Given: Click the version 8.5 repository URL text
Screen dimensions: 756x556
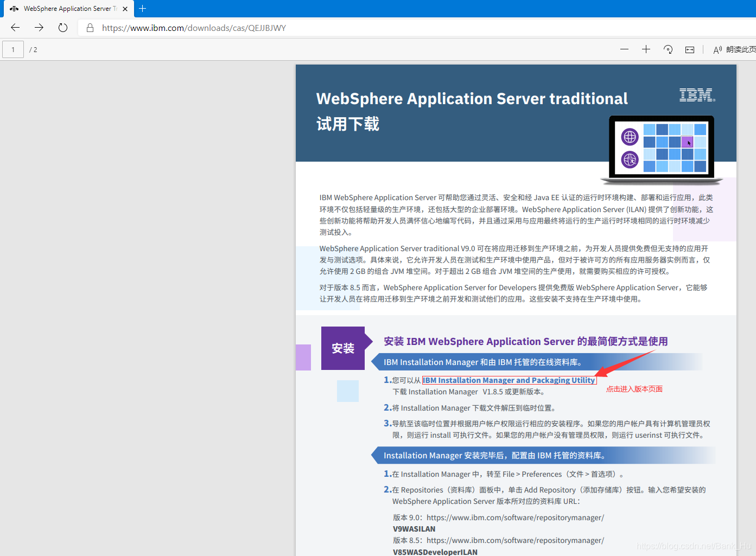Looking at the screenshot, I should pos(515,540).
